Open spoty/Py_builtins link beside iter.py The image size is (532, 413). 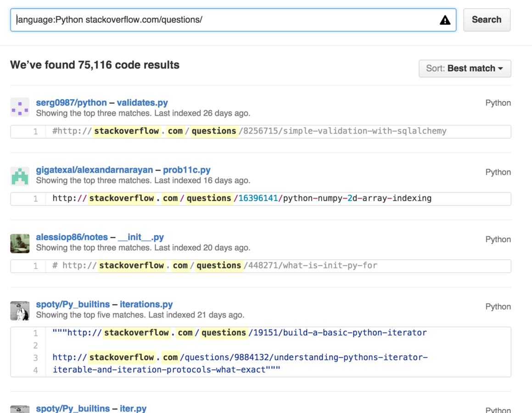point(73,408)
